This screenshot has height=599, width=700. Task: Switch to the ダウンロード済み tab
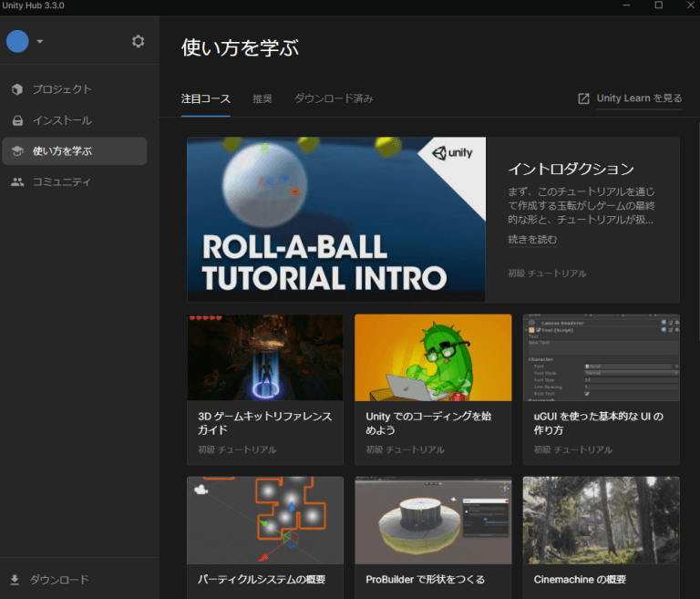(334, 98)
